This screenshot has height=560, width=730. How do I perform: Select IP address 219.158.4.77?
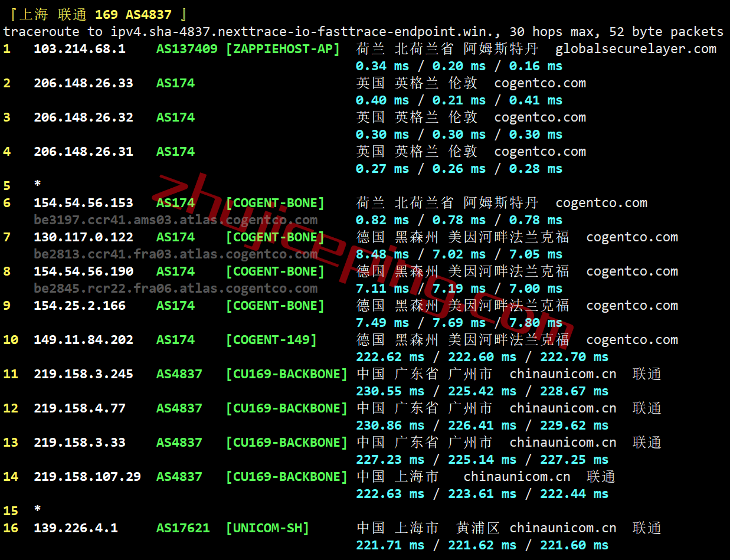[x=79, y=408]
